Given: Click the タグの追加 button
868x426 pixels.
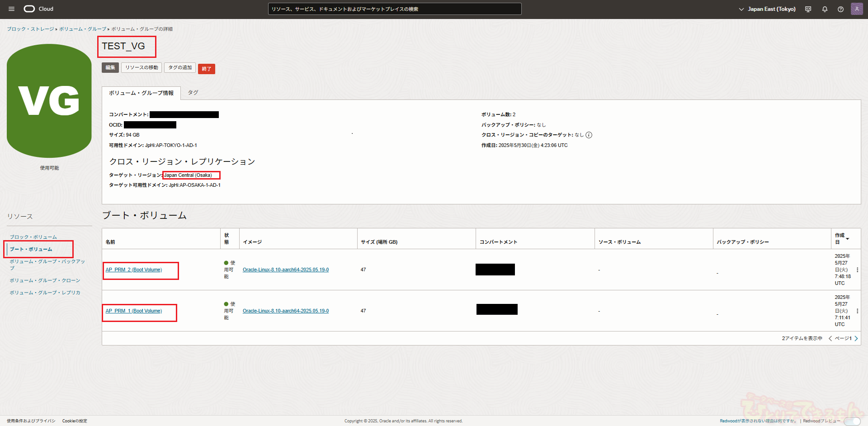Looking at the screenshot, I should tap(180, 68).
